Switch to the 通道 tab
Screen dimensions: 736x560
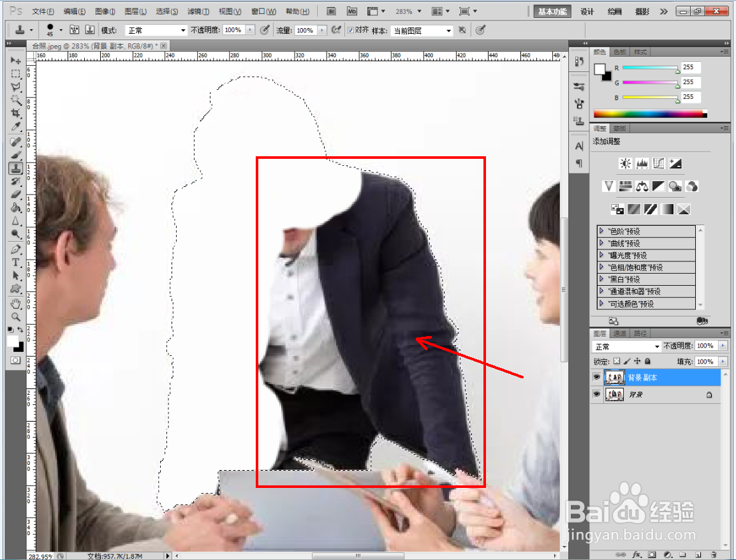pyautogui.click(x=619, y=334)
